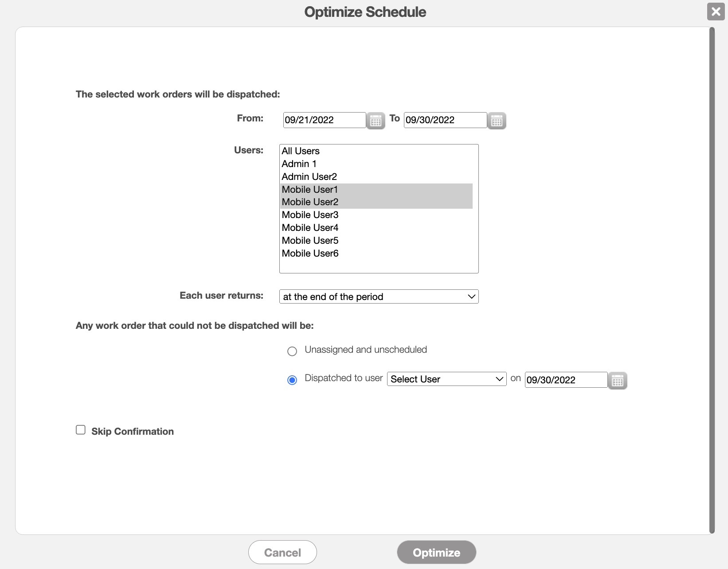Select Unassigned and unscheduled option
728x569 pixels.
(292, 351)
